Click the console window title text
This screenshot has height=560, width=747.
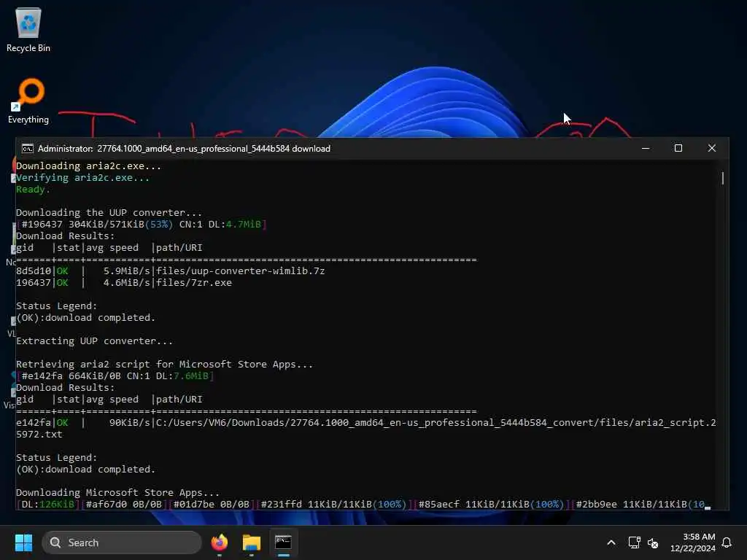(x=184, y=149)
